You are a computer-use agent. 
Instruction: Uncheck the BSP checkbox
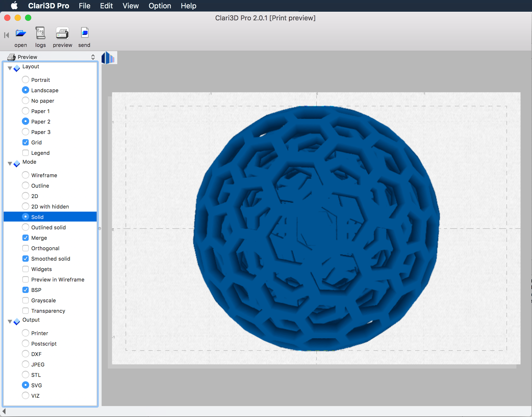coord(26,290)
